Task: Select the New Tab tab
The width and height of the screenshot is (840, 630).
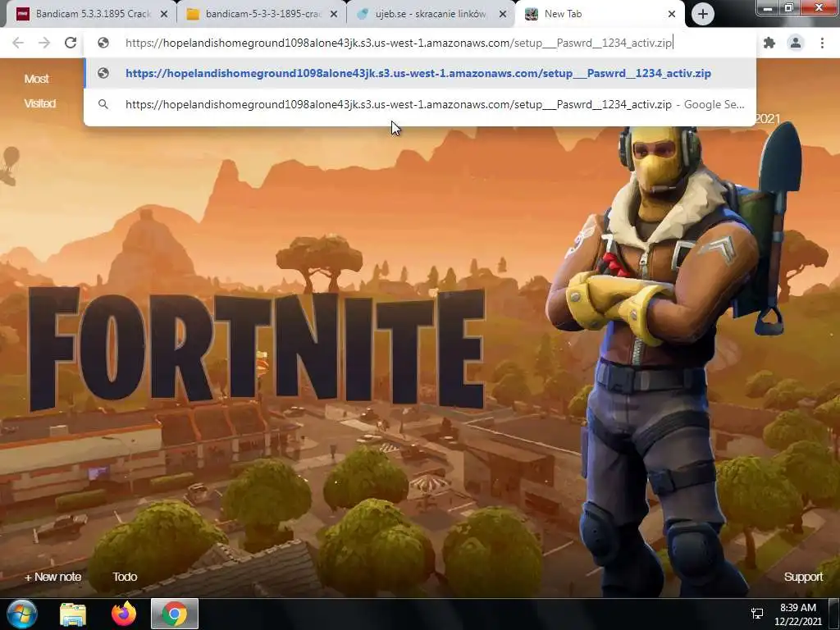Action: [599, 14]
